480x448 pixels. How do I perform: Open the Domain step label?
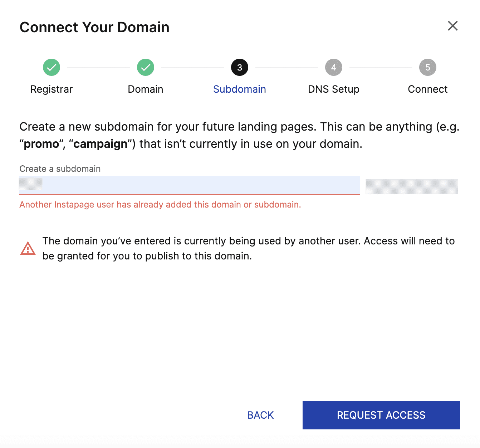click(x=146, y=89)
